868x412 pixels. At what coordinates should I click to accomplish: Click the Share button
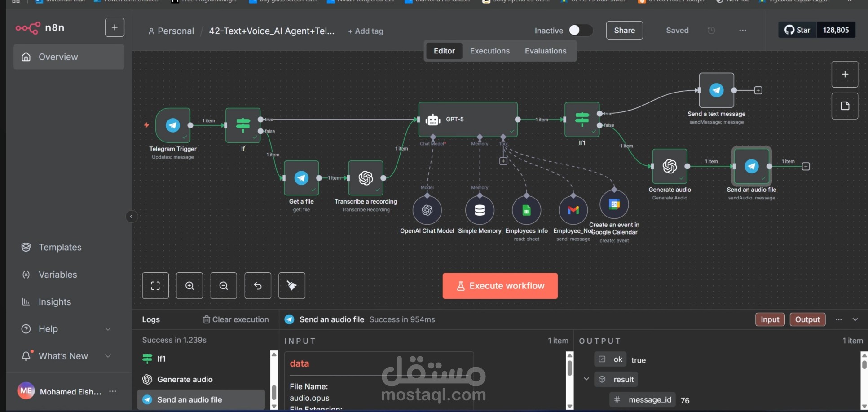(624, 30)
